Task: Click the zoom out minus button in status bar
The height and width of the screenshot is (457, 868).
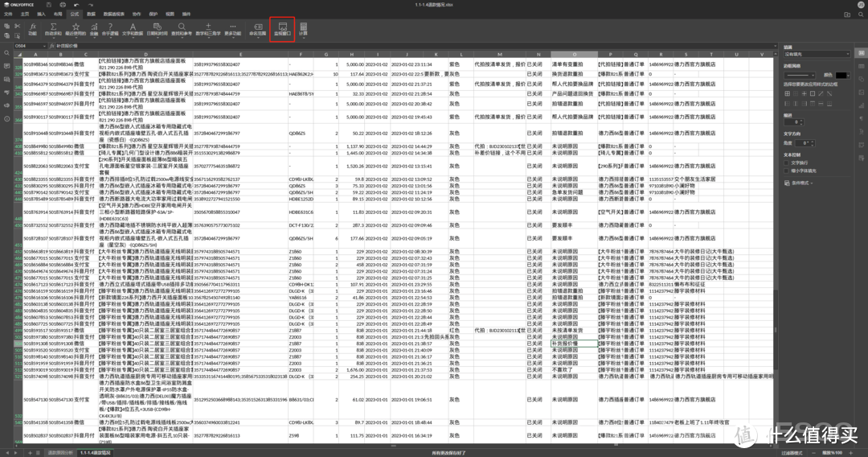Action: 813,453
